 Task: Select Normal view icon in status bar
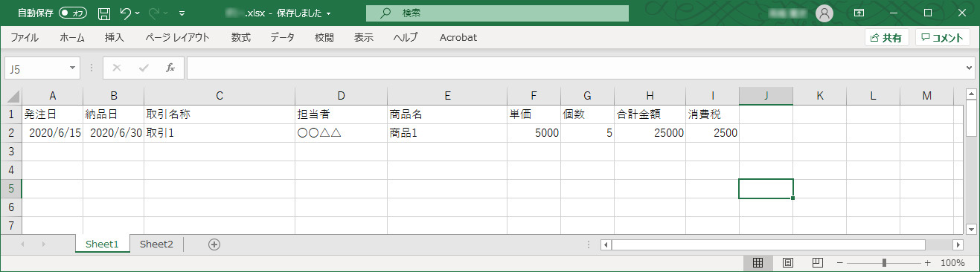[758, 263]
